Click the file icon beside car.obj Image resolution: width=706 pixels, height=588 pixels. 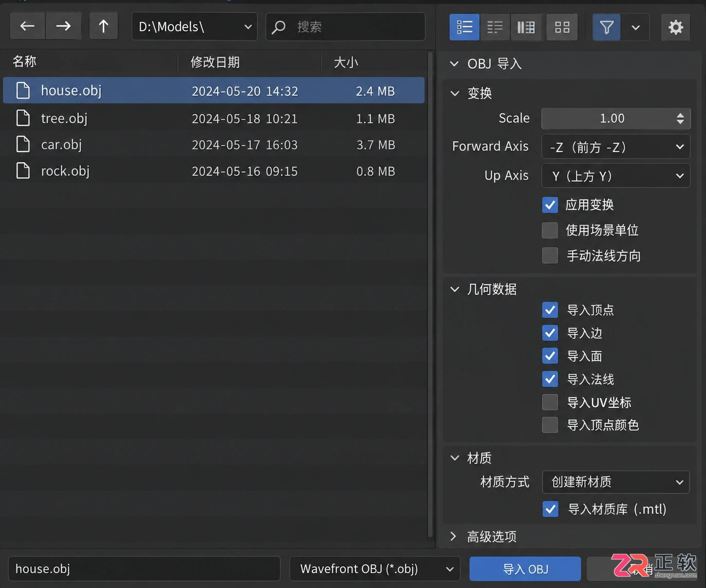coord(23,144)
